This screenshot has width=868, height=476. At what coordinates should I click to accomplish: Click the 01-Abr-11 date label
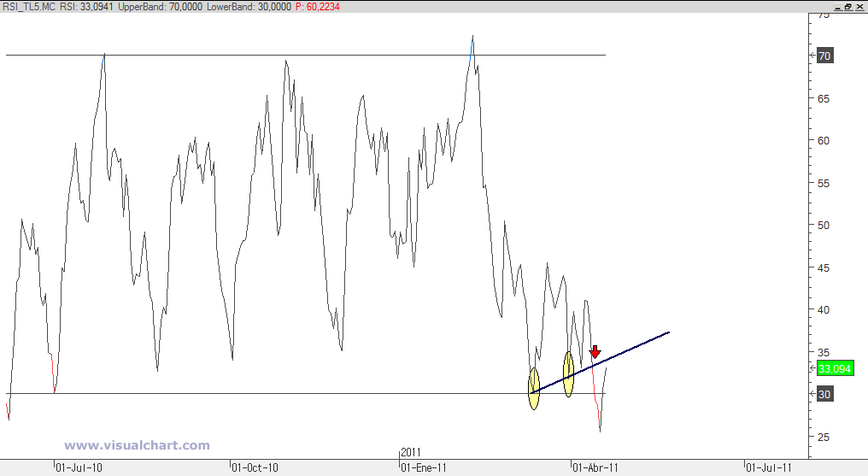(595, 467)
